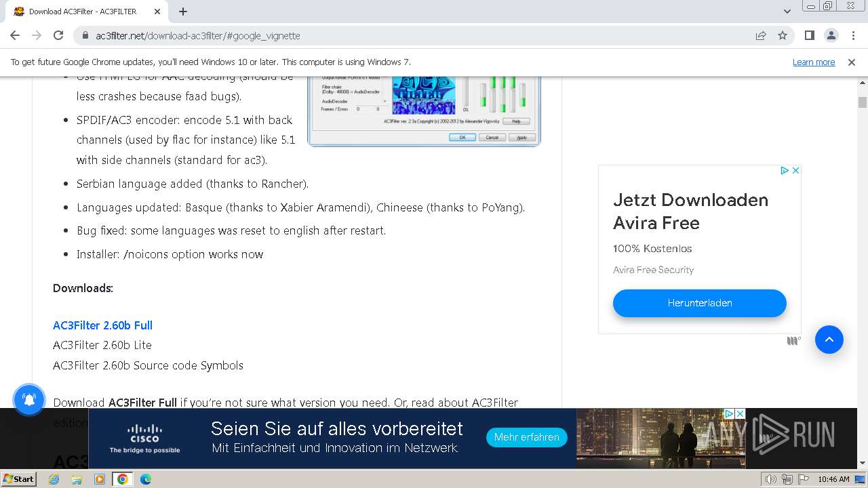This screenshot has height=488, width=868.
Task: Click the Installer /noicons option bullet
Action: [x=170, y=254]
